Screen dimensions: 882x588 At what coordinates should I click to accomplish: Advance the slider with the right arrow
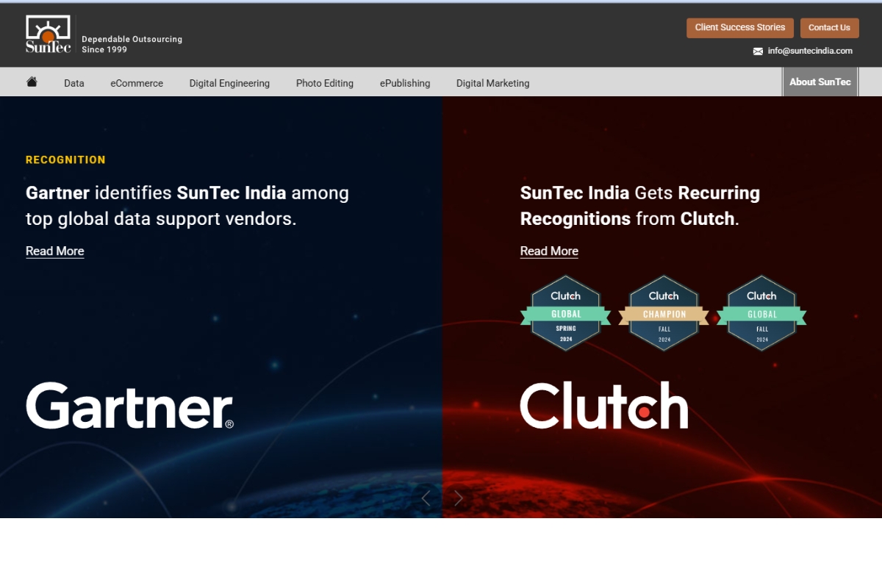458,498
